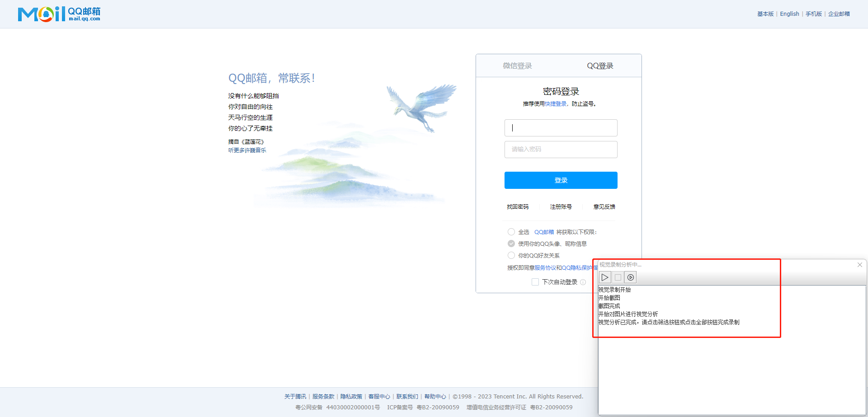Click the 开始对图片进行视觉分析 log line
This screenshot has width=868, height=417.
[628, 314]
